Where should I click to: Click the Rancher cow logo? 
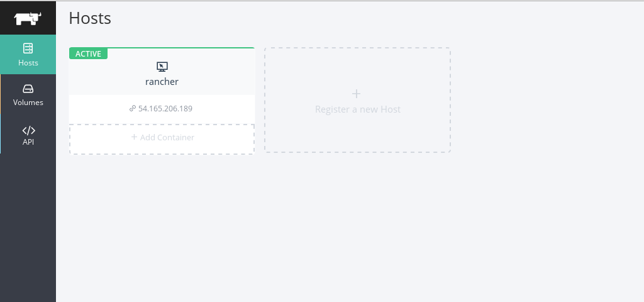pyautogui.click(x=28, y=18)
